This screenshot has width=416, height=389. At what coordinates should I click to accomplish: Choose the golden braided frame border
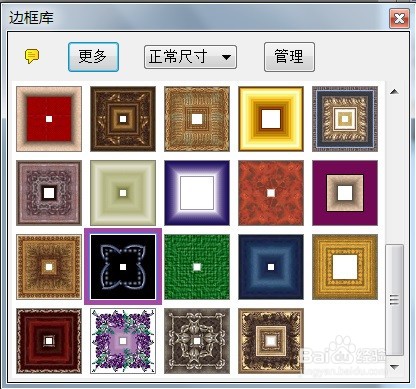pyautogui.click(x=345, y=267)
